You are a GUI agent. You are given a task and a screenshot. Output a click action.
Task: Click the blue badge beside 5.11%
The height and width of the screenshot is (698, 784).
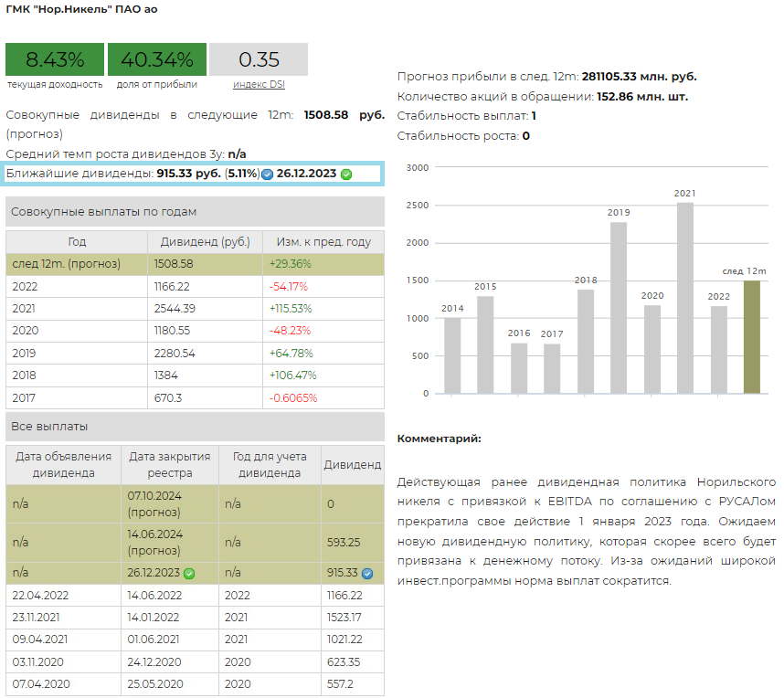click(267, 174)
